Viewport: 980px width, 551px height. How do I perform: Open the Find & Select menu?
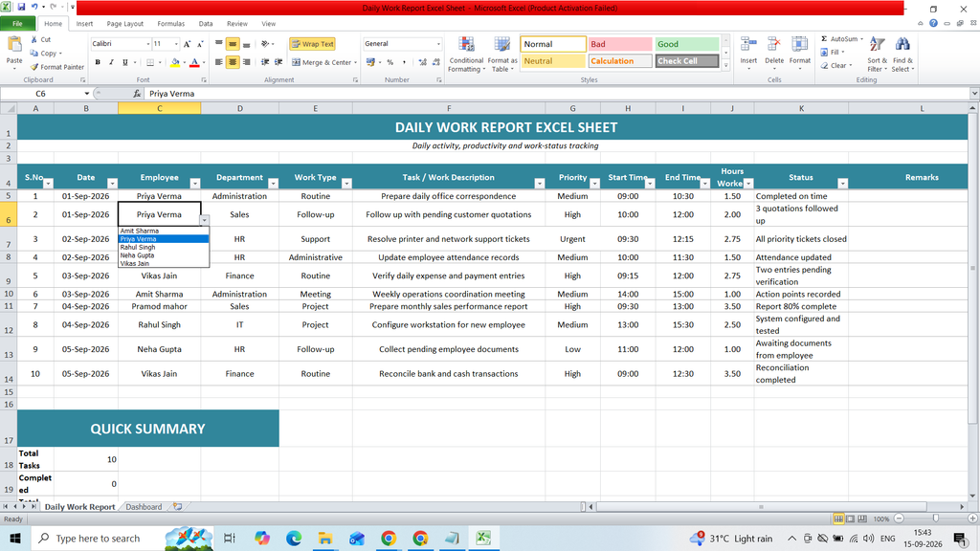[x=902, y=55]
